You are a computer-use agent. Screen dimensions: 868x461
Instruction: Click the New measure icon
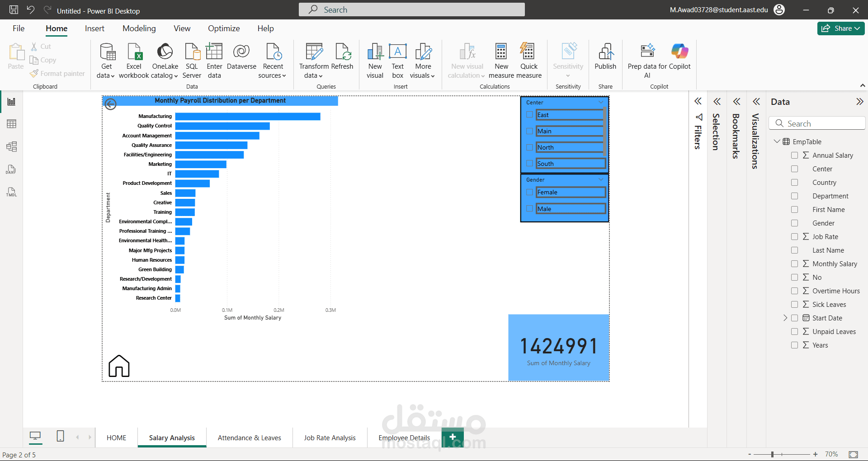(x=501, y=52)
